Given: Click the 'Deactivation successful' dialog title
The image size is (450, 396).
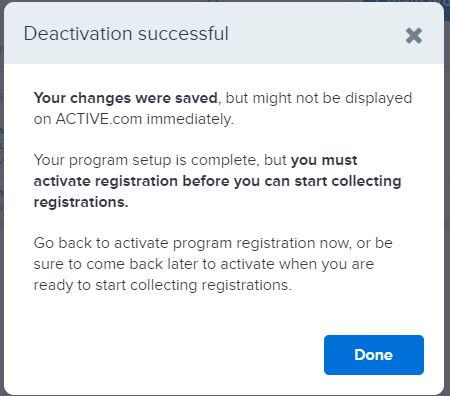Looking at the screenshot, I should 126,34.
